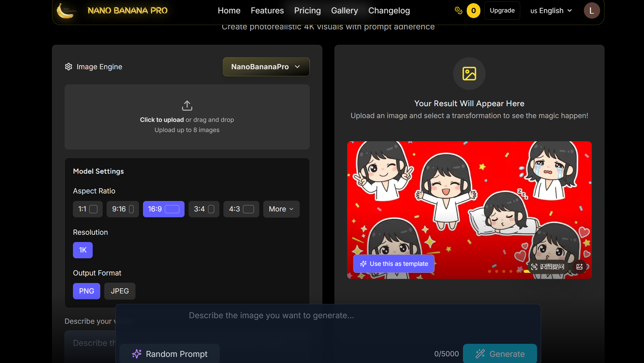This screenshot has width=644, height=363.
Task: Go to the Pricing page
Action: [x=307, y=11]
